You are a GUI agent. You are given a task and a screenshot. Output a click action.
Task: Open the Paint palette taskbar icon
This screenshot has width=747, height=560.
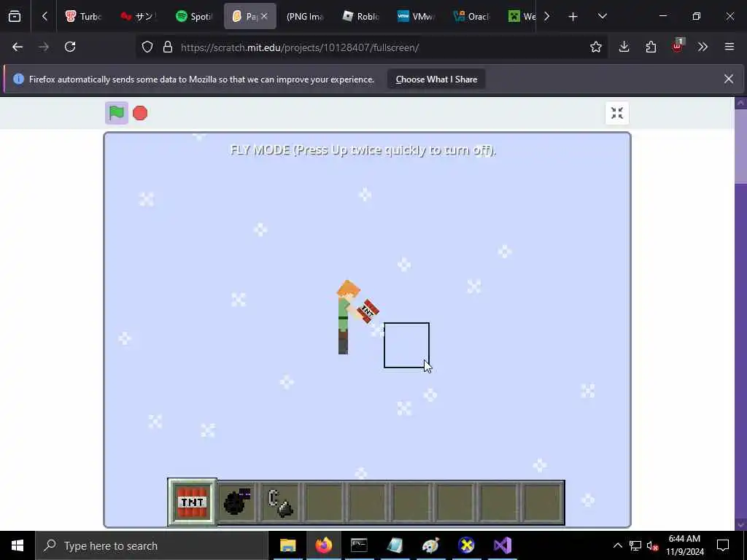click(430, 545)
